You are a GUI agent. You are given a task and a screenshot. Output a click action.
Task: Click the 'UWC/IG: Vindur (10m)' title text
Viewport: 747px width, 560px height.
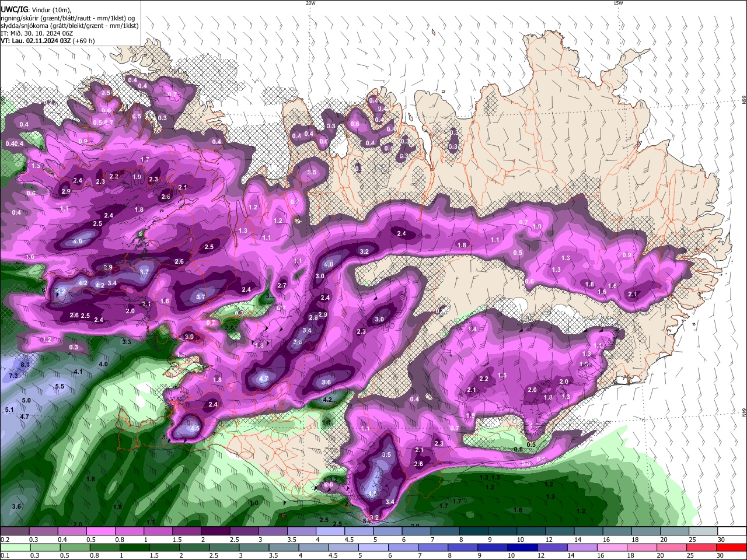pyautogui.click(x=35, y=9)
